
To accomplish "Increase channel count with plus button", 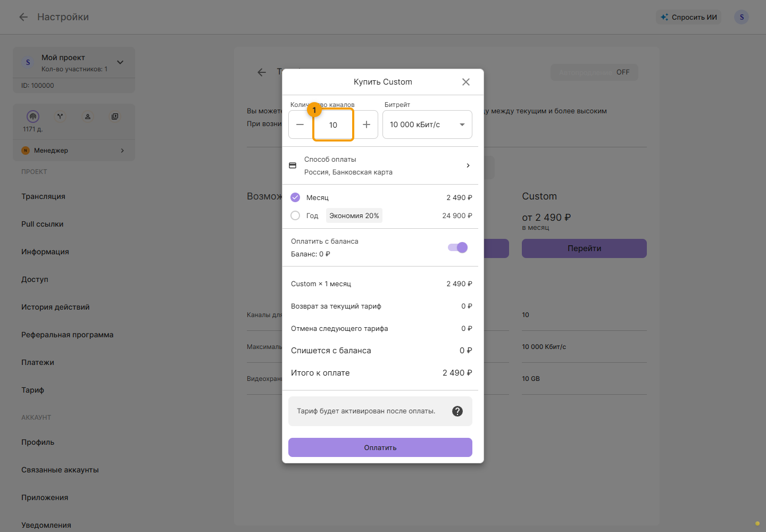I will click(x=367, y=124).
